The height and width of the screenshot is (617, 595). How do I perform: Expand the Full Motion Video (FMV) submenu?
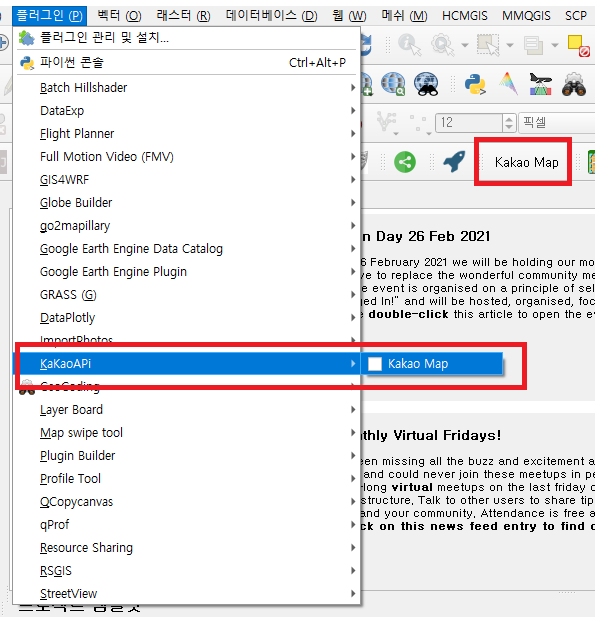(187, 157)
